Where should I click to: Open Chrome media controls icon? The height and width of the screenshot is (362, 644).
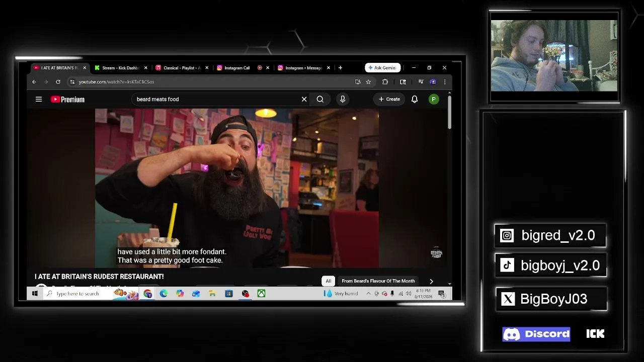click(x=421, y=82)
